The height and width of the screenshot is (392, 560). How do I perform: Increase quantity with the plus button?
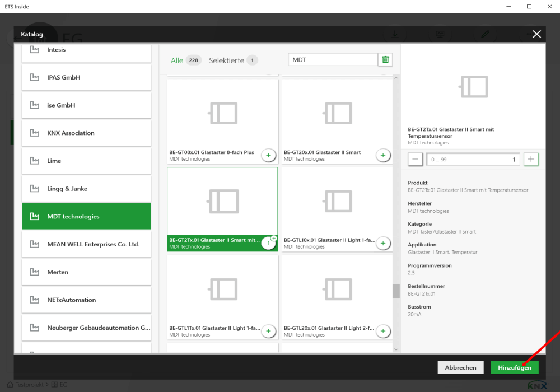531,160
